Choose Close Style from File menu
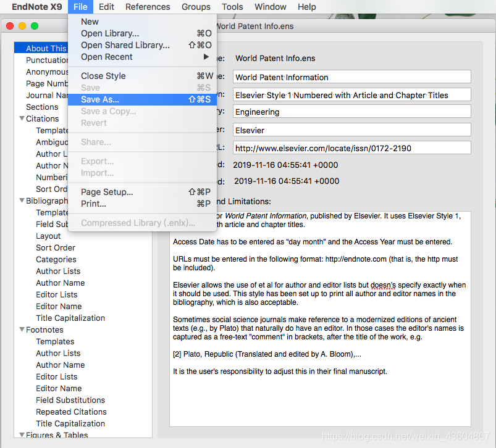Image resolution: width=496 pixels, height=448 pixels. pos(142,76)
